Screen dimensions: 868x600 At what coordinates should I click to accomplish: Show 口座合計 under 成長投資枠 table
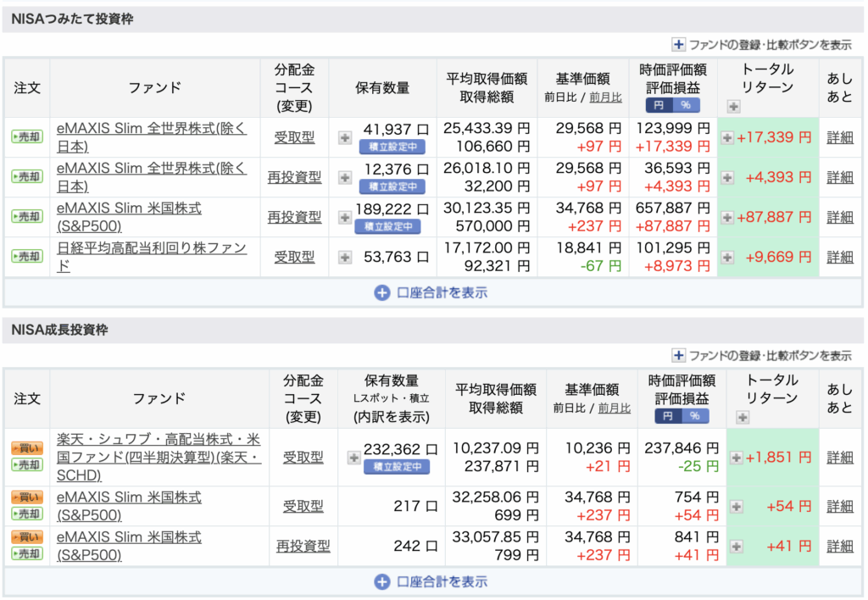[431, 581]
